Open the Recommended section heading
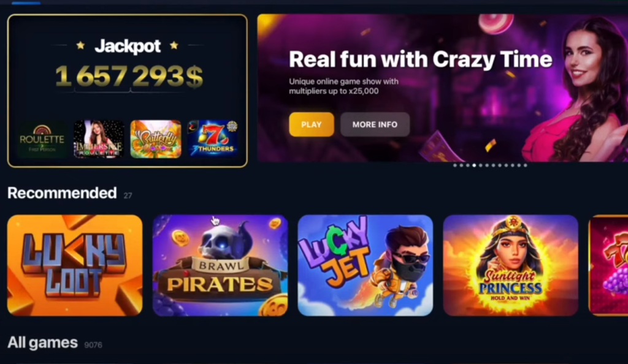628x364 pixels. tap(62, 193)
